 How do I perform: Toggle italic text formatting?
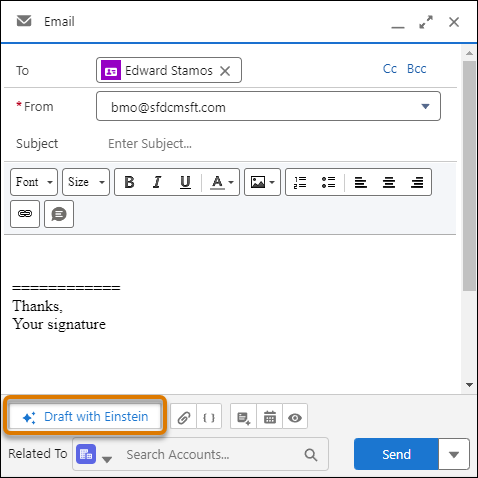157,182
